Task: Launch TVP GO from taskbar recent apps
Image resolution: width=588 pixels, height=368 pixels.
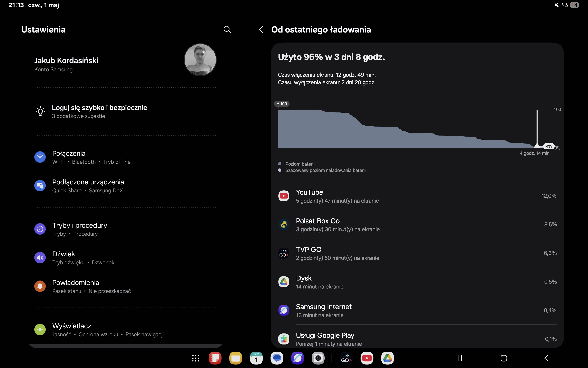Action: tap(346, 358)
